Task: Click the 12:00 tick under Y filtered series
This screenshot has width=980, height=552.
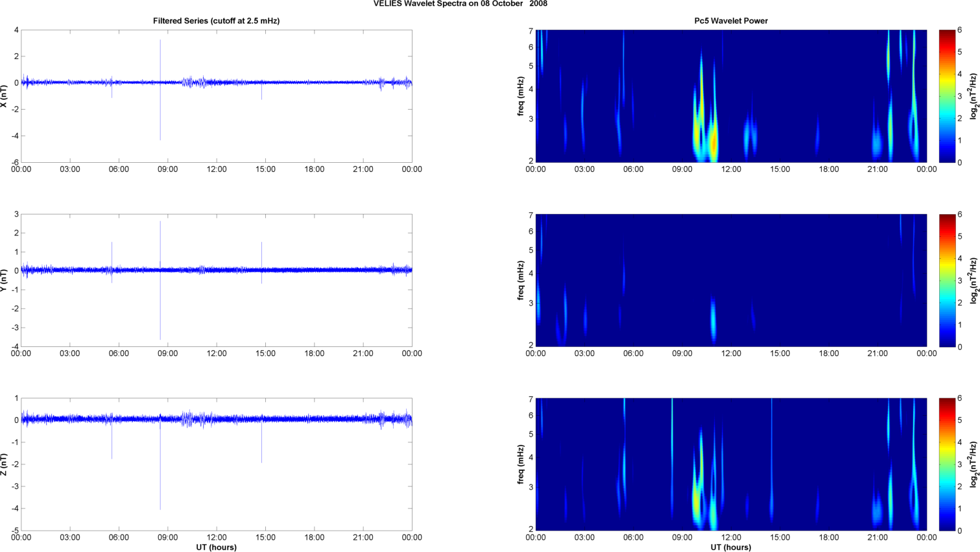Action: coord(217,354)
